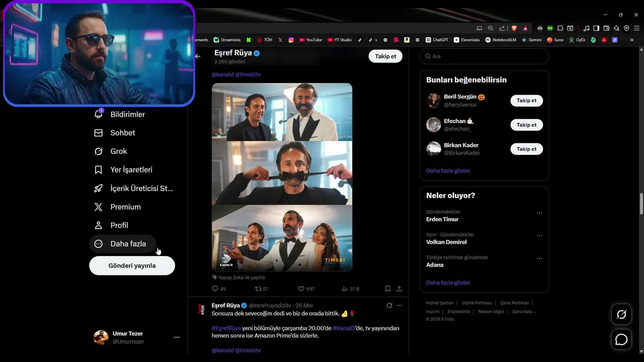This screenshot has width=644, height=362.
Task: Click the Gönderi yayınla button
Action: (132, 265)
